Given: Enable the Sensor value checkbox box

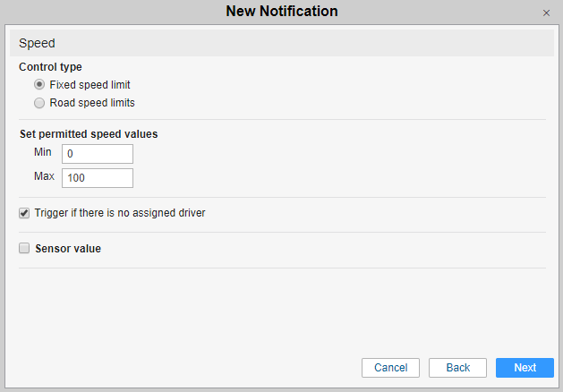Looking at the screenshot, I should pyautogui.click(x=24, y=249).
